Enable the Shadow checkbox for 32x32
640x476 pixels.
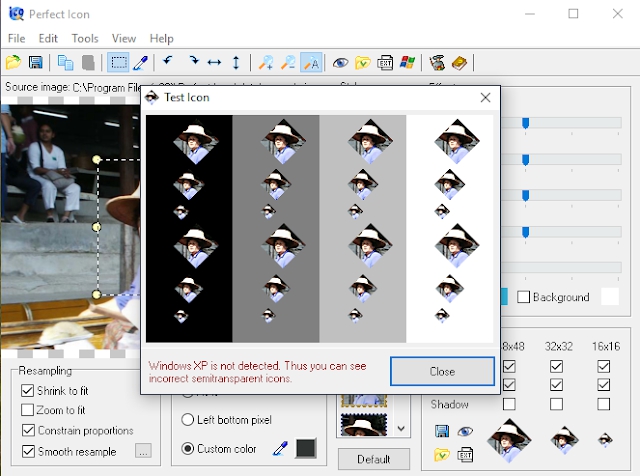pyautogui.click(x=556, y=404)
